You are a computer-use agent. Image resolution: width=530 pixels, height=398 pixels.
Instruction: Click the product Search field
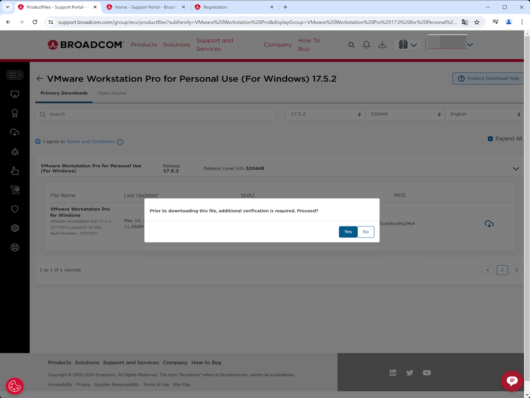coord(155,114)
